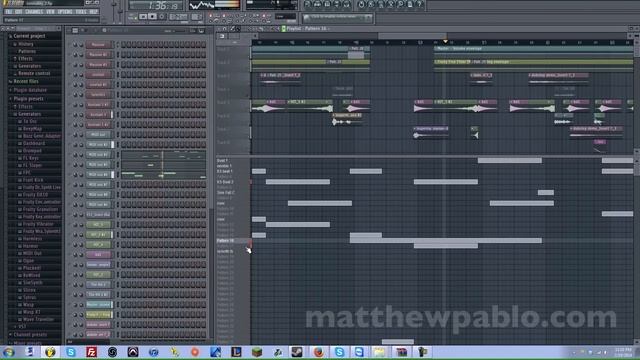This screenshot has height=360, width=640.
Task: Click the Massive #3 channel button
Action: (98, 65)
